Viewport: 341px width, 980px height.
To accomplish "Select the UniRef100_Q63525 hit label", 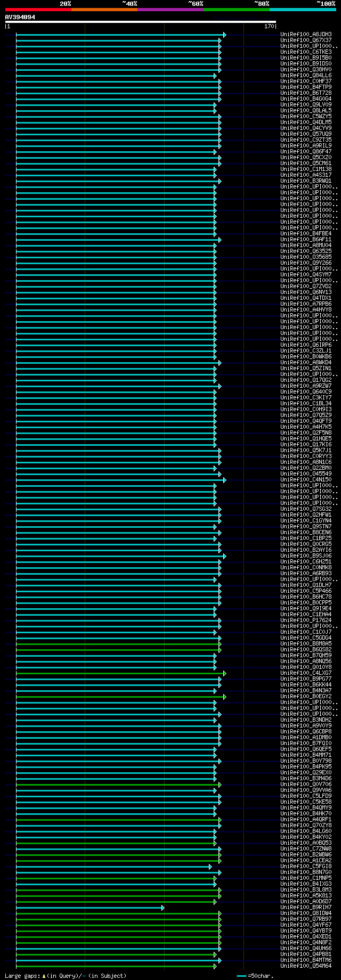I will [x=306, y=251].
